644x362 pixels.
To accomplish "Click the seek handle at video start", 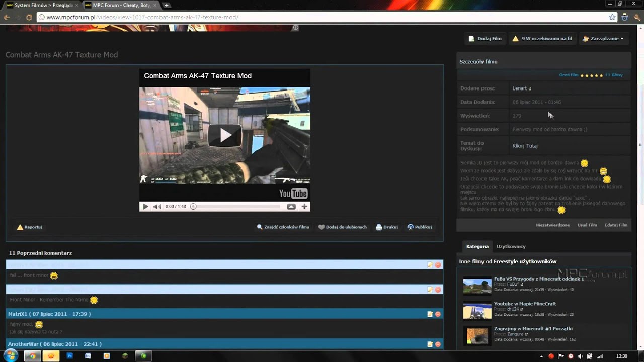I will pyautogui.click(x=193, y=207).
